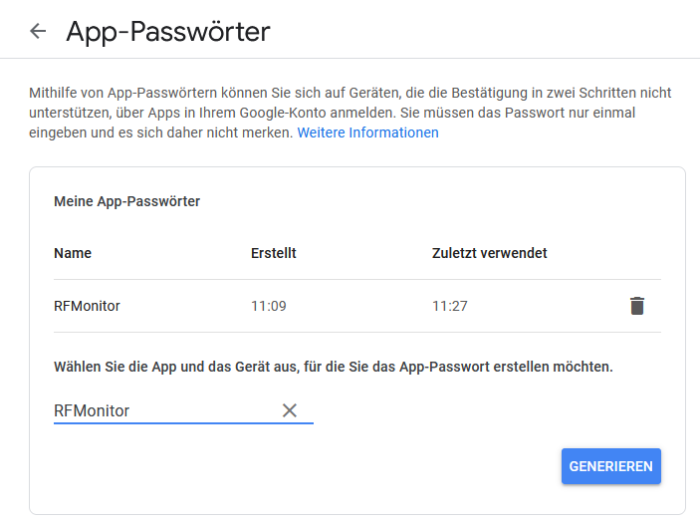
Task: Click the word Mithilfe starting the description
Action: pyautogui.click(x=54, y=93)
